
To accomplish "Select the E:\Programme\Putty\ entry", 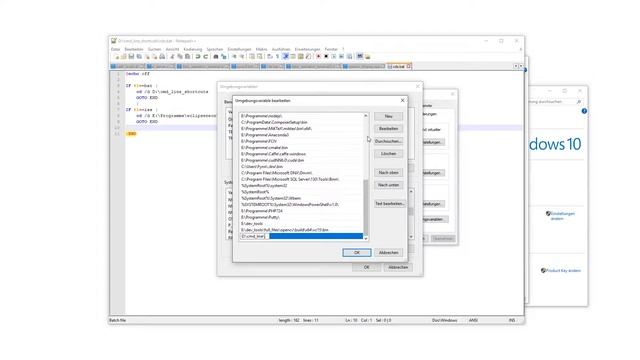I will pos(301,217).
